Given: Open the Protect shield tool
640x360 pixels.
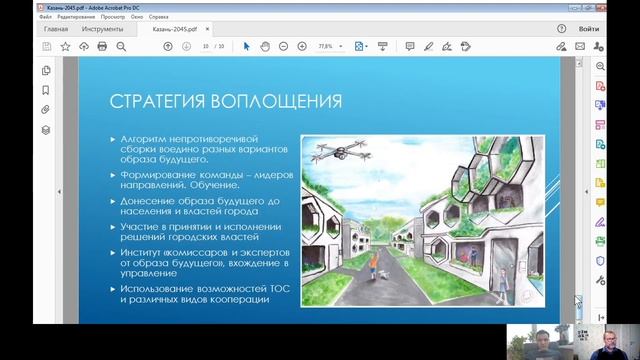Looking at the screenshot, I should [600, 261].
